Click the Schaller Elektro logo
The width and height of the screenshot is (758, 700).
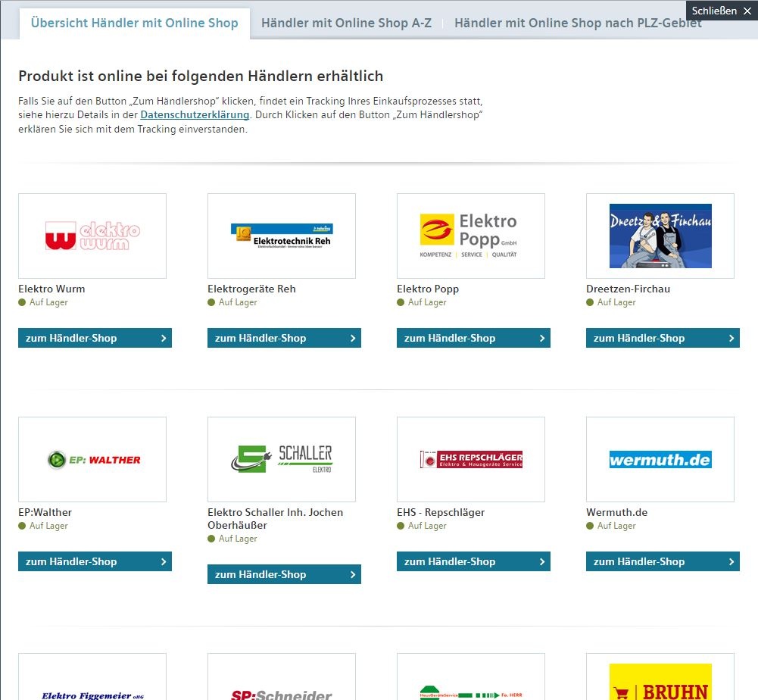282,459
